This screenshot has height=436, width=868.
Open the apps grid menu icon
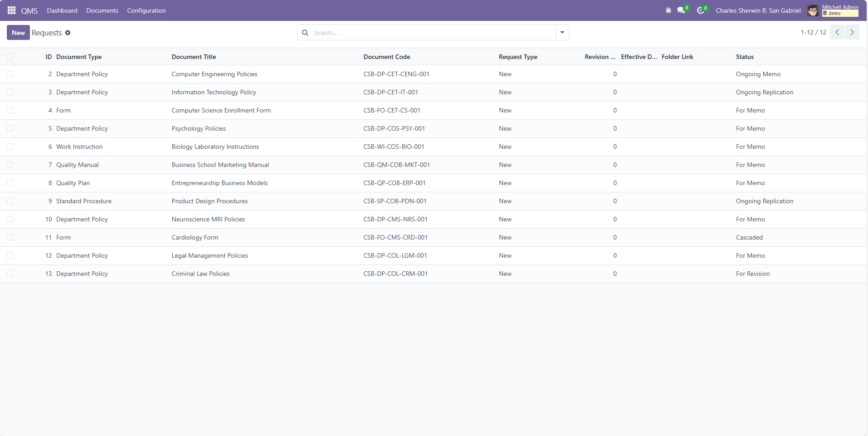12,10
